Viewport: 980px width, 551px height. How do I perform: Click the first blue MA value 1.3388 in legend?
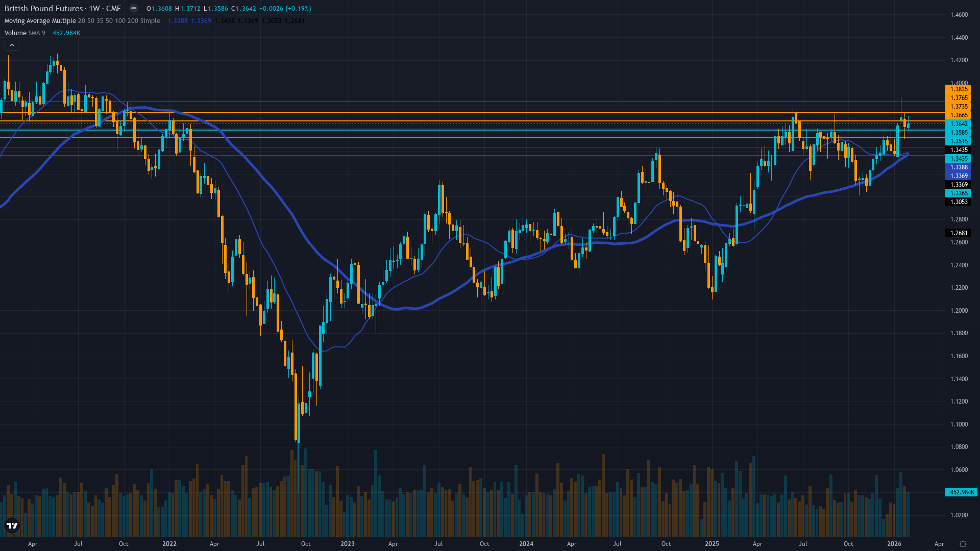(178, 21)
